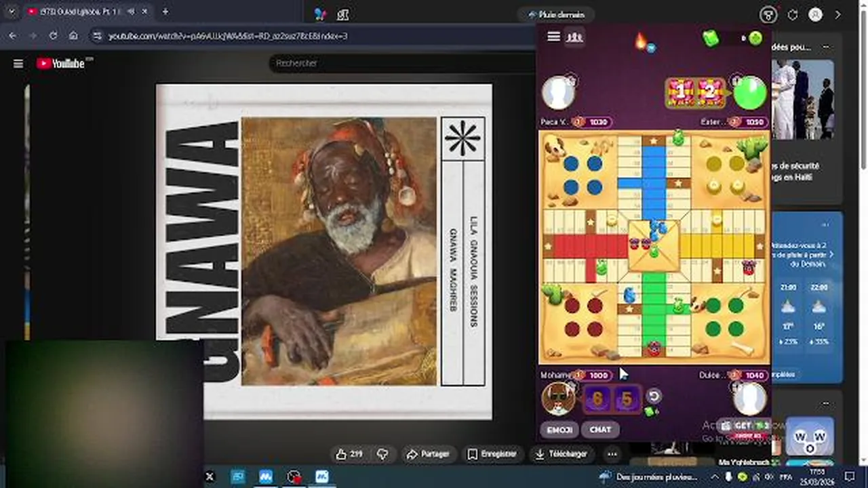Select the red token at the bottom green lane

[654, 349]
